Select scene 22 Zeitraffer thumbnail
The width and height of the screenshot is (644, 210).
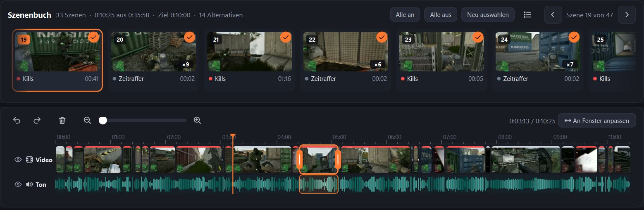(x=346, y=52)
